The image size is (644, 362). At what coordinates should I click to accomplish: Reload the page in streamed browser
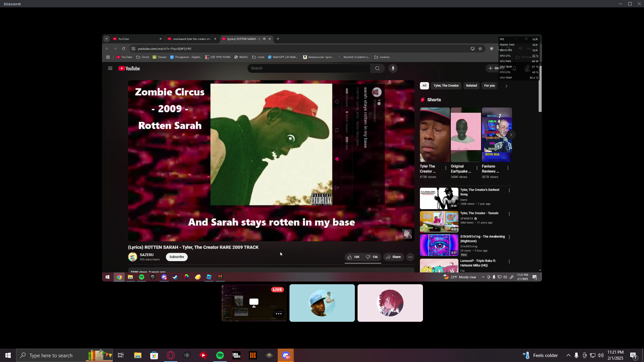click(x=123, y=49)
